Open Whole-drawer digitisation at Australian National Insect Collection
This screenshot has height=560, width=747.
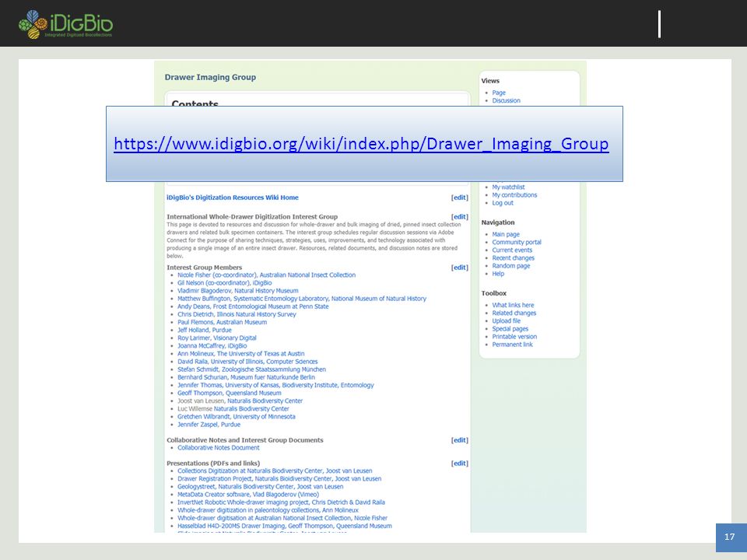point(282,518)
